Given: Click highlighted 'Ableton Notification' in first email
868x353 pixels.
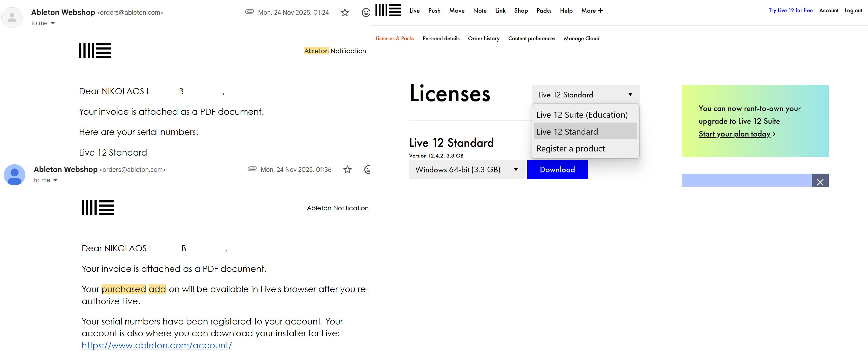Looking at the screenshot, I should click(335, 51).
